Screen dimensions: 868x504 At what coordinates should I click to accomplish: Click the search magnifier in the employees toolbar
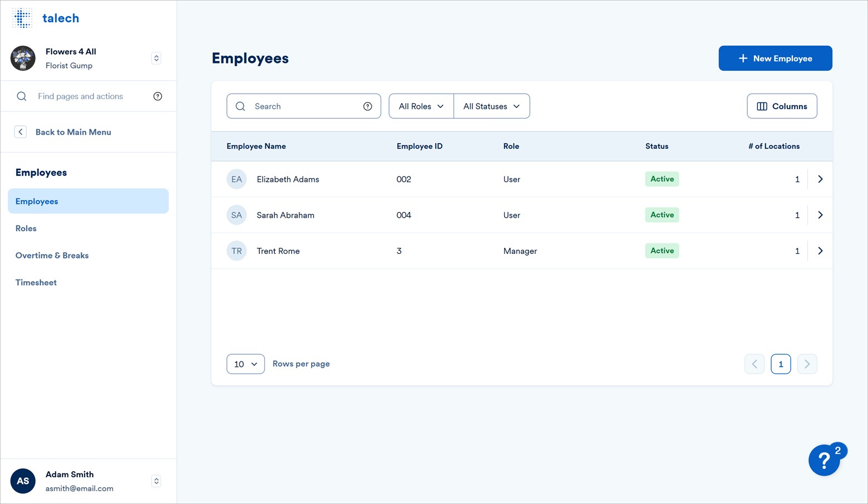[240, 106]
